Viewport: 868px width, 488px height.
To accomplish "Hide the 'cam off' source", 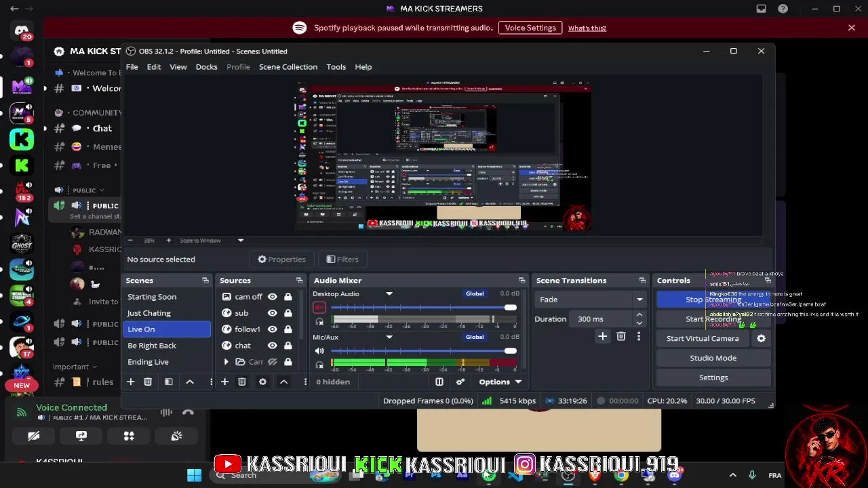I will click(x=273, y=297).
